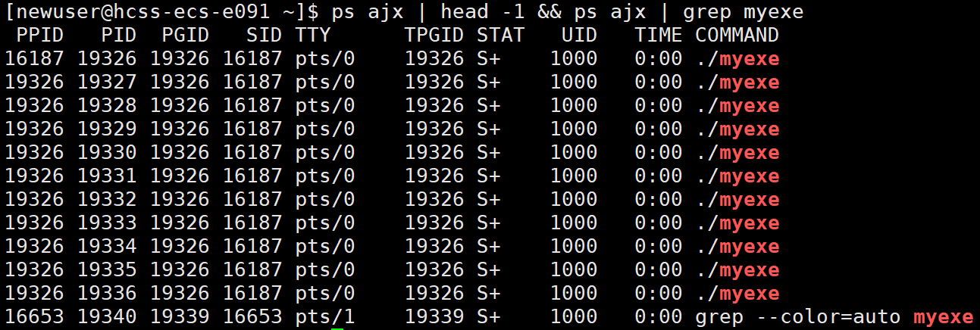Click the COMMAND column header

737,35
